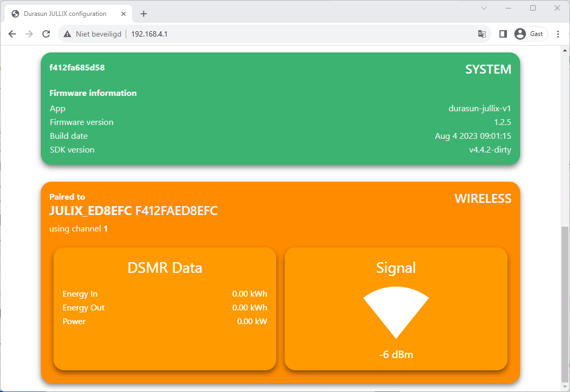Toggle the browser side panel
Image resolution: width=570 pixels, height=392 pixels.
pos(503,34)
